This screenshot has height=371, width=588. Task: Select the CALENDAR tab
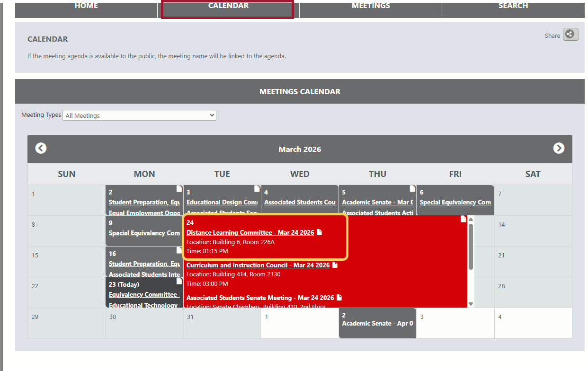(x=228, y=6)
